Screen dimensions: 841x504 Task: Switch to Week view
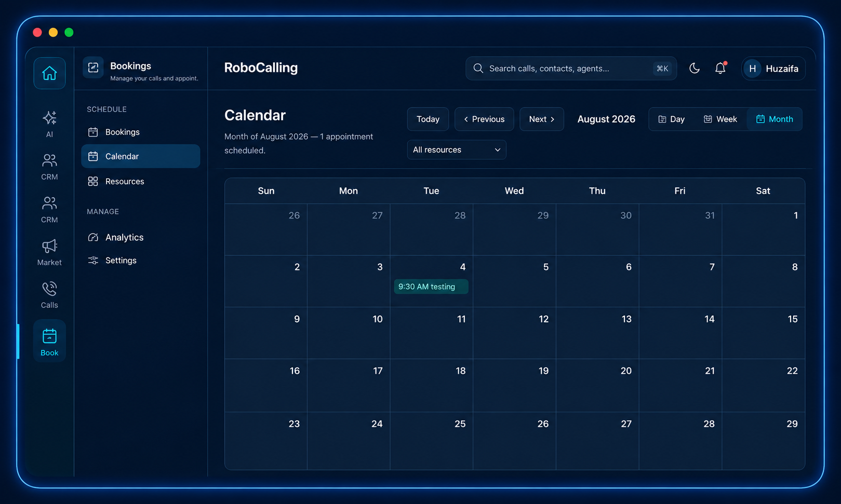pos(720,119)
